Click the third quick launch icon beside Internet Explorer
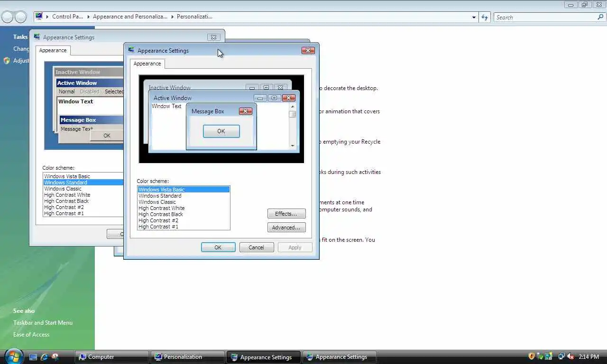Screen dimensions: 607x364 [55, 357]
